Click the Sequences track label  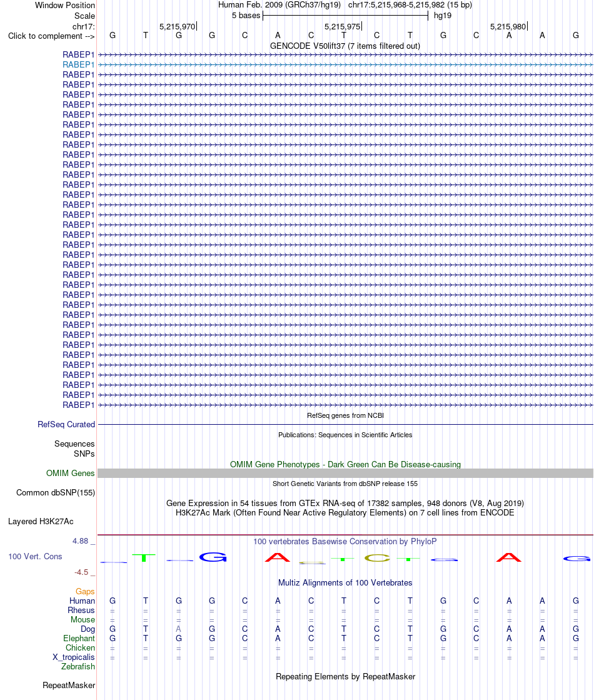point(74,444)
